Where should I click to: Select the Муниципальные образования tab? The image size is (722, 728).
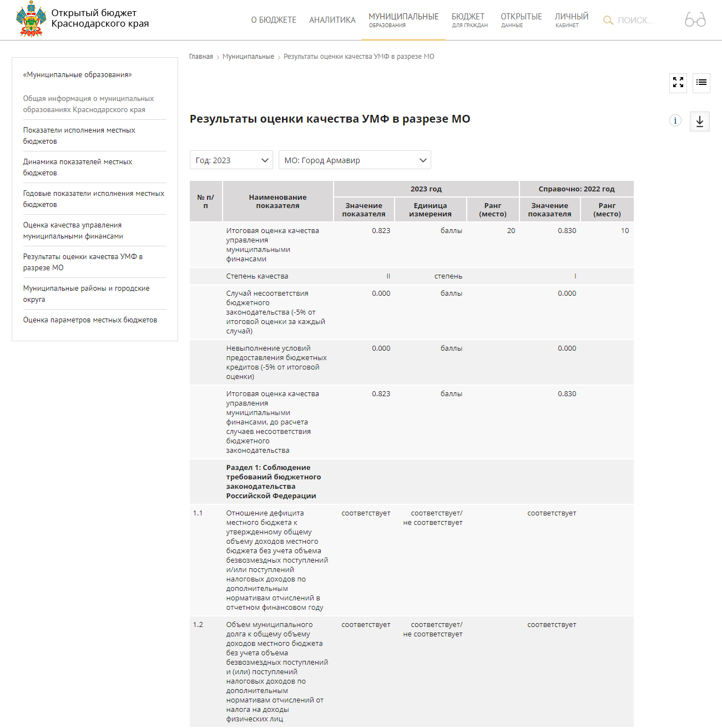tap(403, 20)
